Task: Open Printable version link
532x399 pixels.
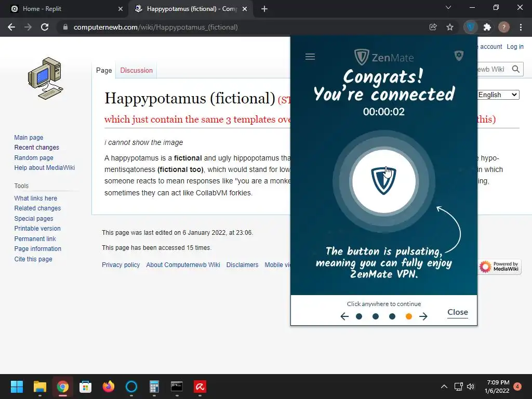Action: (x=37, y=229)
